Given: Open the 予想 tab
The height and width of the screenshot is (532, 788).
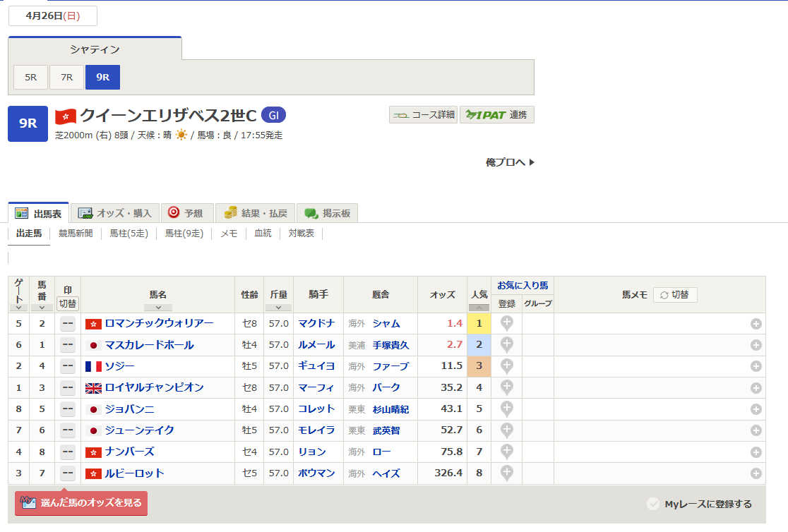Looking at the screenshot, I should 187,213.
